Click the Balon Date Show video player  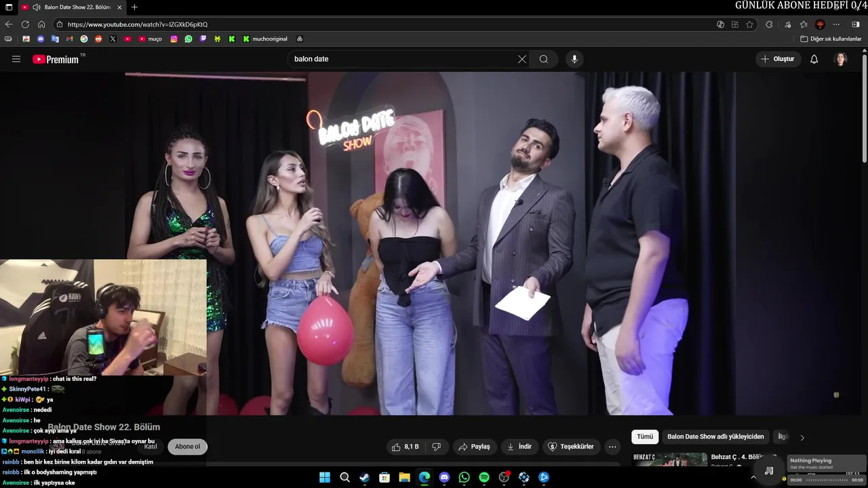tap(434, 244)
